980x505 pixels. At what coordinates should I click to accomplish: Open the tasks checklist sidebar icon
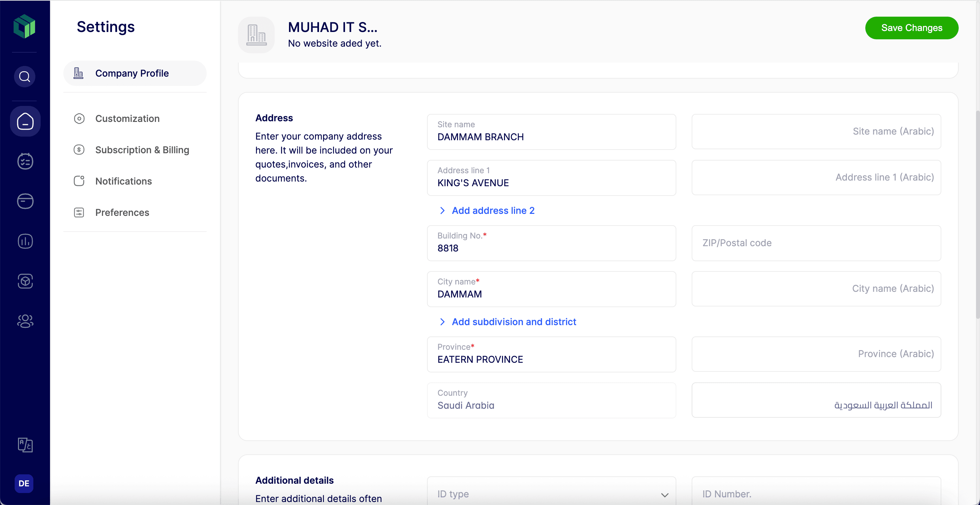(x=25, y=161)
